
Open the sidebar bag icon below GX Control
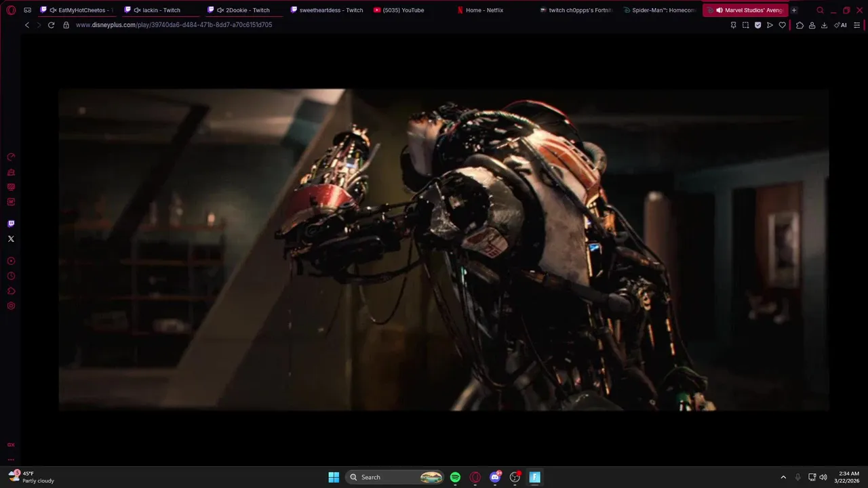click(x=11, y=172)
